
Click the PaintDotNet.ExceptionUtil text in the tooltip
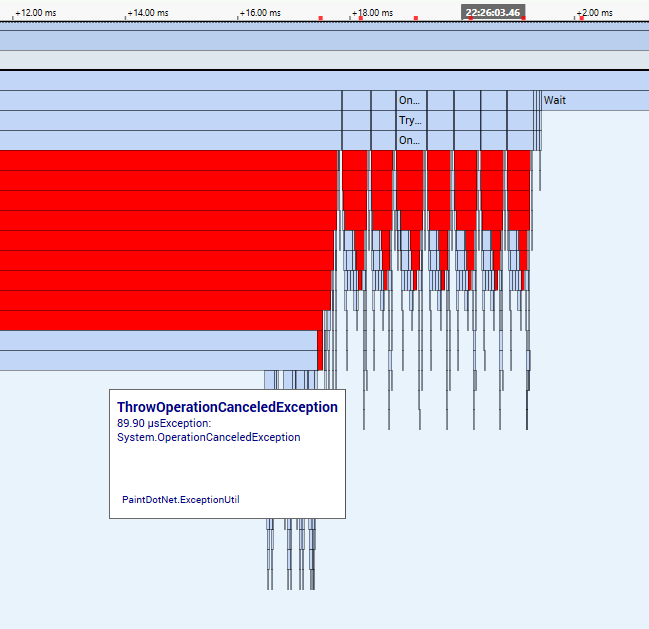181,500
